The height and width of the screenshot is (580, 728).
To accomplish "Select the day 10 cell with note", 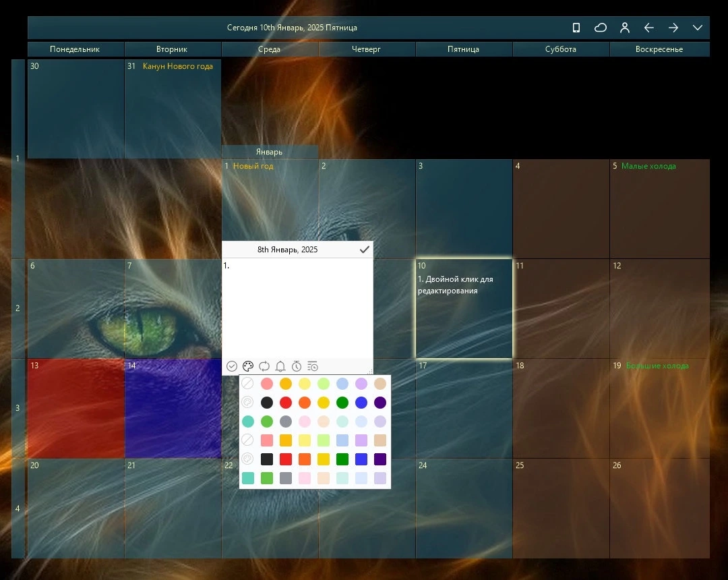I will 464,308.
